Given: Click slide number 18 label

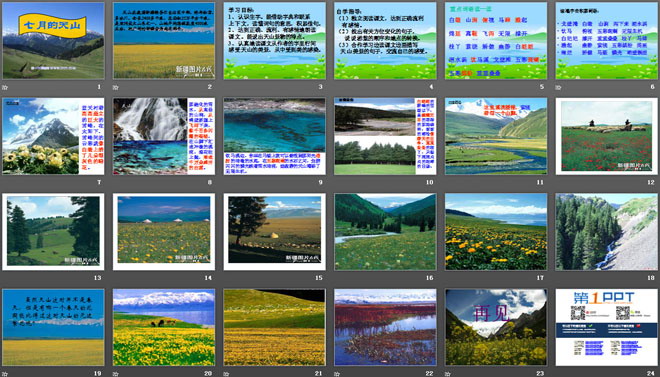Looking at the screenshot, I should click(651, 278).
